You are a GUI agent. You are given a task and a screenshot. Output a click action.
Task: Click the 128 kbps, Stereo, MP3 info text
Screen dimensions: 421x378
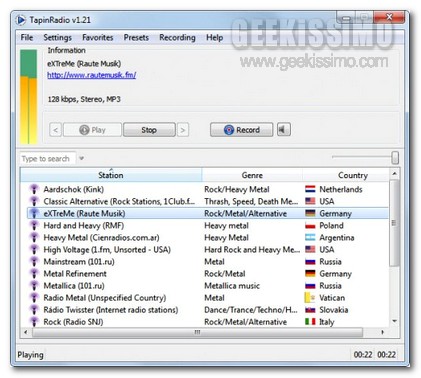84,99
